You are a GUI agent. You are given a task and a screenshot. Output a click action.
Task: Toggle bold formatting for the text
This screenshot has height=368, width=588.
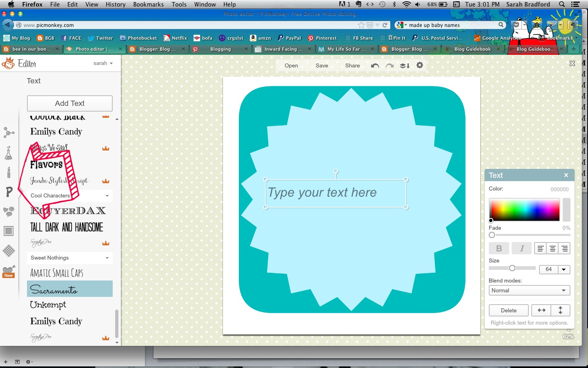(499, 248)
